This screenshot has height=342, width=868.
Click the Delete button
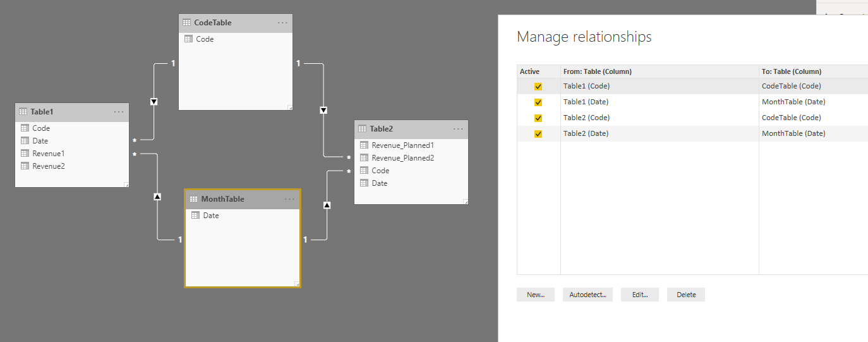pyautogui.click(x=686, y=295)
